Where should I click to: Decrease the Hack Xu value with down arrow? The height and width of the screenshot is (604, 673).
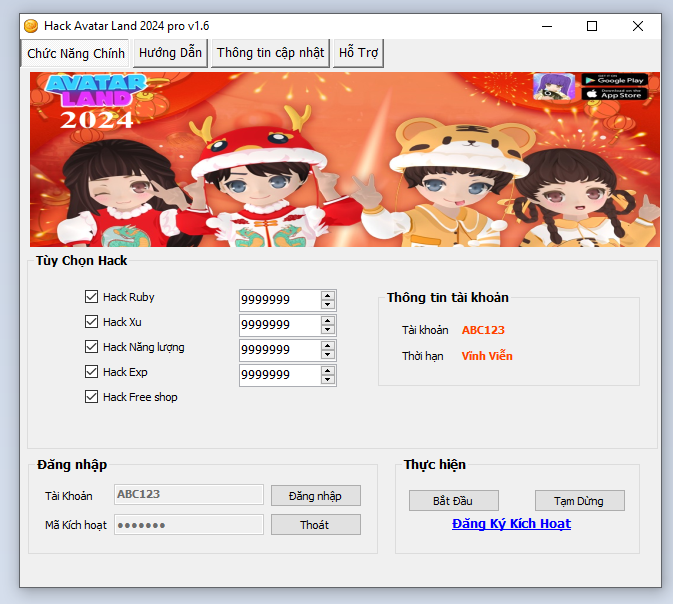(327, 330)
